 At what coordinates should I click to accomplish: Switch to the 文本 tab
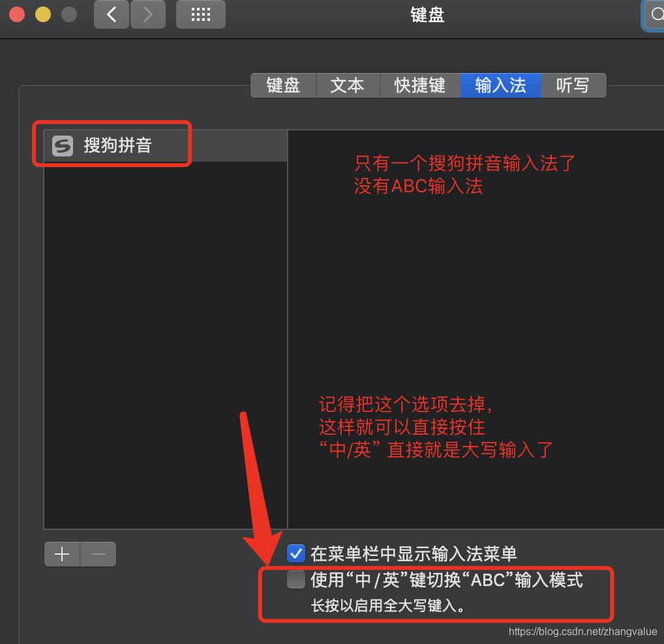click(x=348, y=85)
